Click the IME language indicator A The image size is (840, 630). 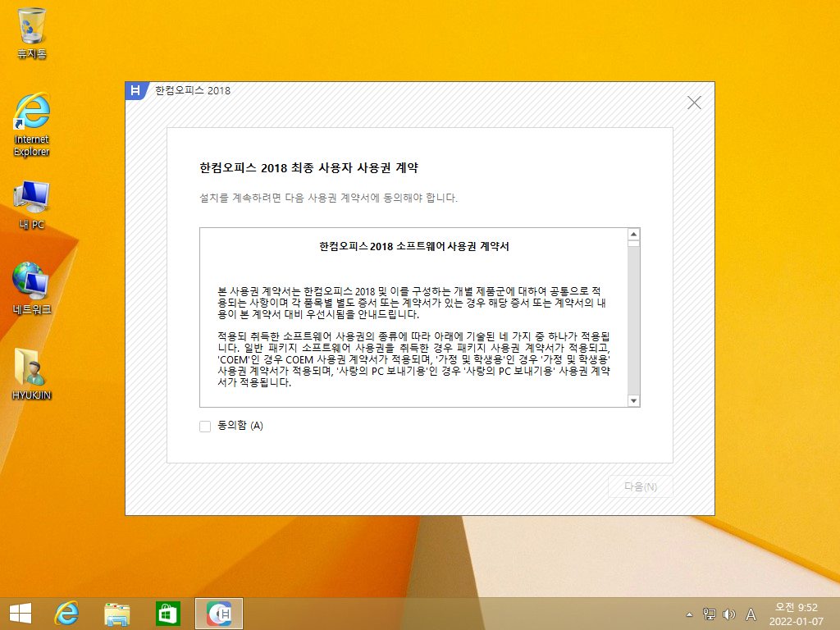751,614
